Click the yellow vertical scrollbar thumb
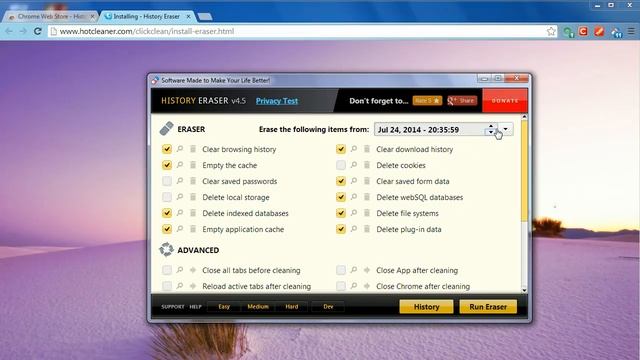Viewport: 640px width, 360px height. [x=524, y=171]
